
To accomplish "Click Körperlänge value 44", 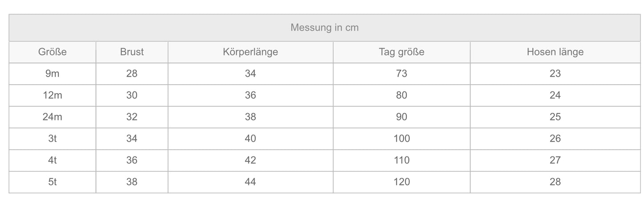I will [250, 182].
